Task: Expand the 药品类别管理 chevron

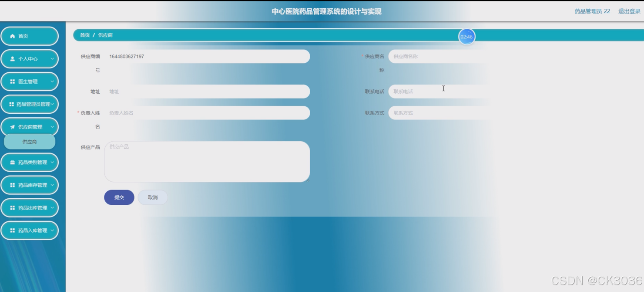Action: (52, 162)
